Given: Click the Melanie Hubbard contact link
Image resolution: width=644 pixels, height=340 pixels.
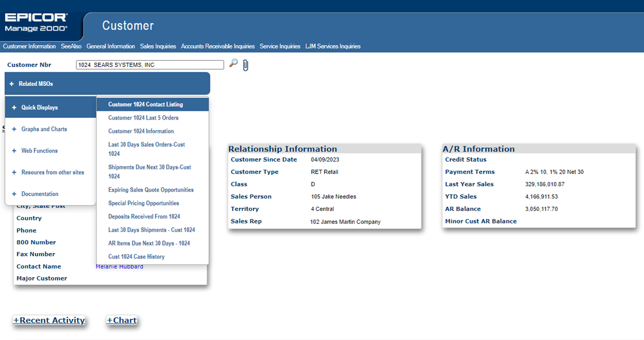Looking at the screenshot, I should coord(120,267).
